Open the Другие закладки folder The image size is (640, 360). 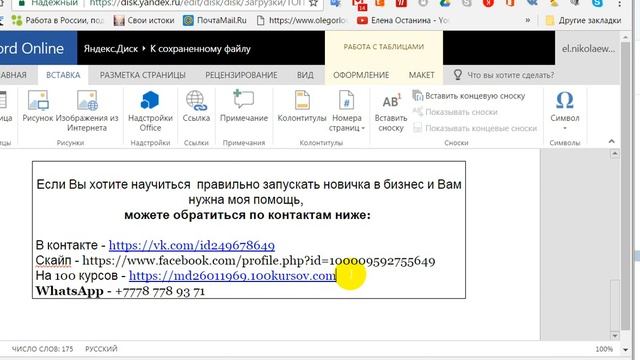[584, 20]
